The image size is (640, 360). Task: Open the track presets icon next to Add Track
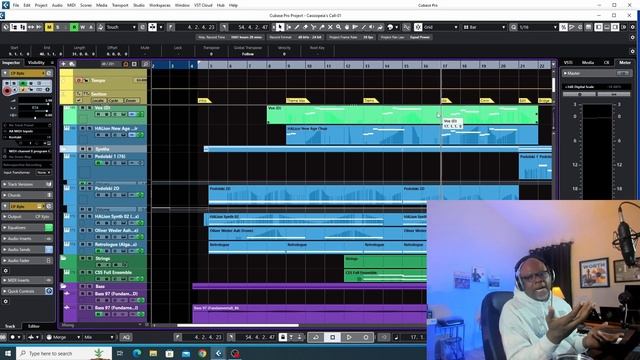click(72, 64)
